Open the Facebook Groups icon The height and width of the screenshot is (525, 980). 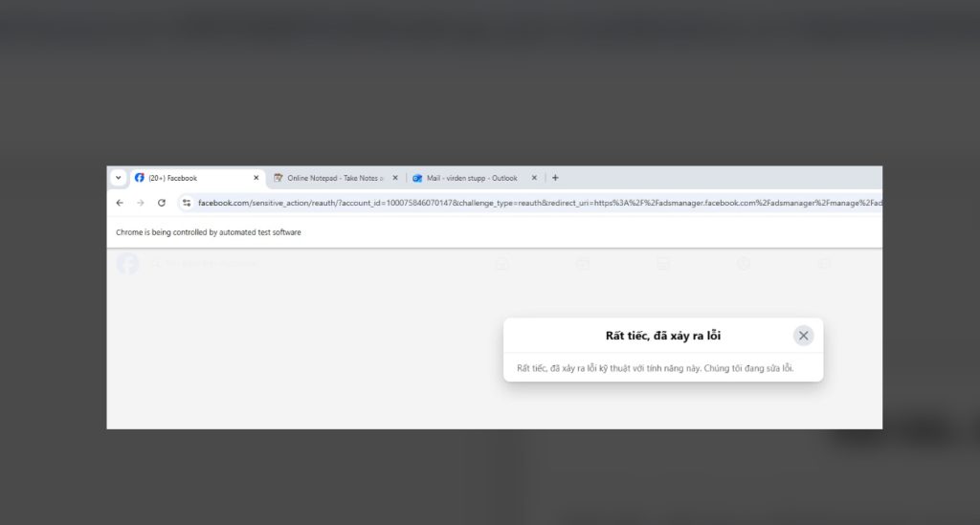point(744,263)
